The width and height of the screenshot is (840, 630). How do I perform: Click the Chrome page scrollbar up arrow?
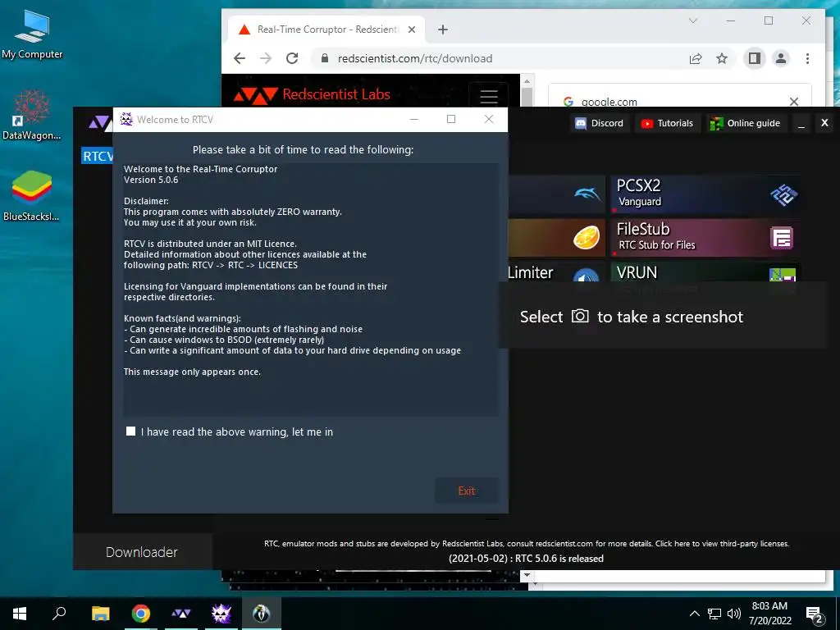click(527, 80)
